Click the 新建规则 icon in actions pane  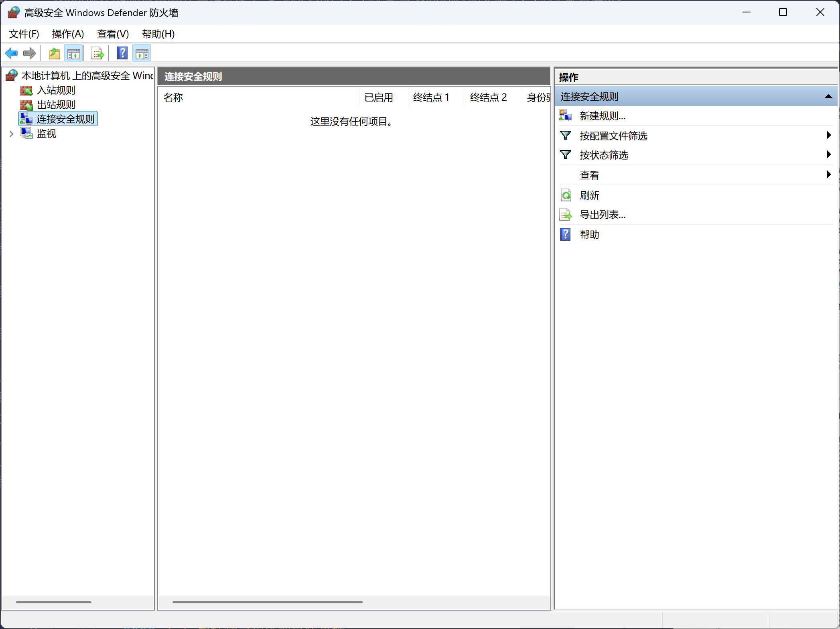[x=566, y=116]
